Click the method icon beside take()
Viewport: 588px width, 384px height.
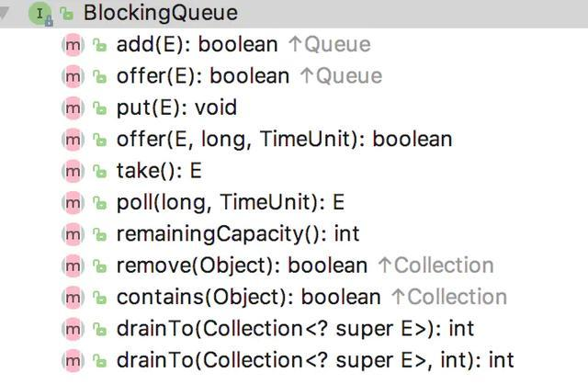coord(72,171)
